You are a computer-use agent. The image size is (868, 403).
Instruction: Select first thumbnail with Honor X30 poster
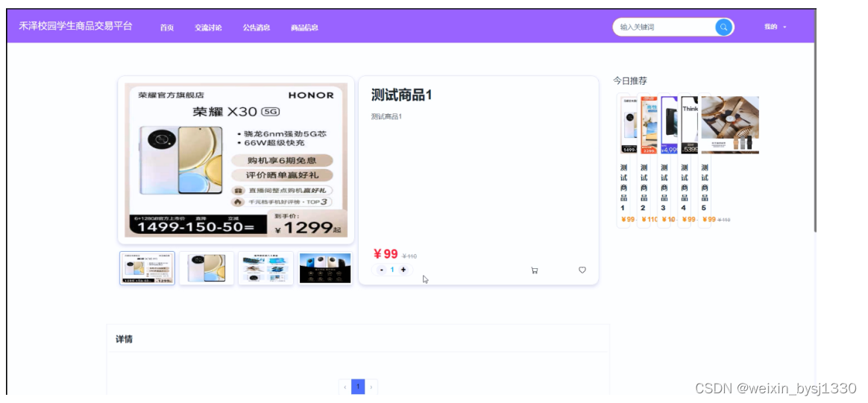(x=147, y=268)
